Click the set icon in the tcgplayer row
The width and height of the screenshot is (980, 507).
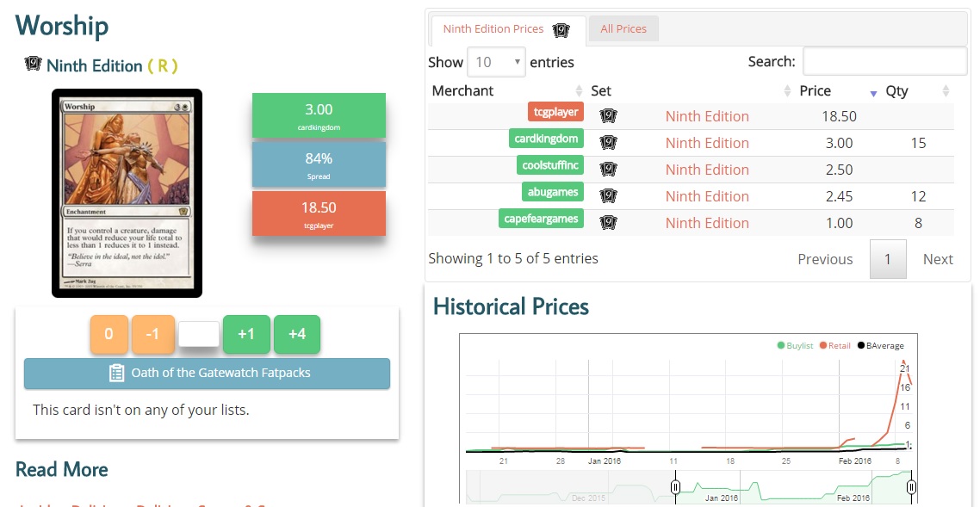[x=609, y=116]
